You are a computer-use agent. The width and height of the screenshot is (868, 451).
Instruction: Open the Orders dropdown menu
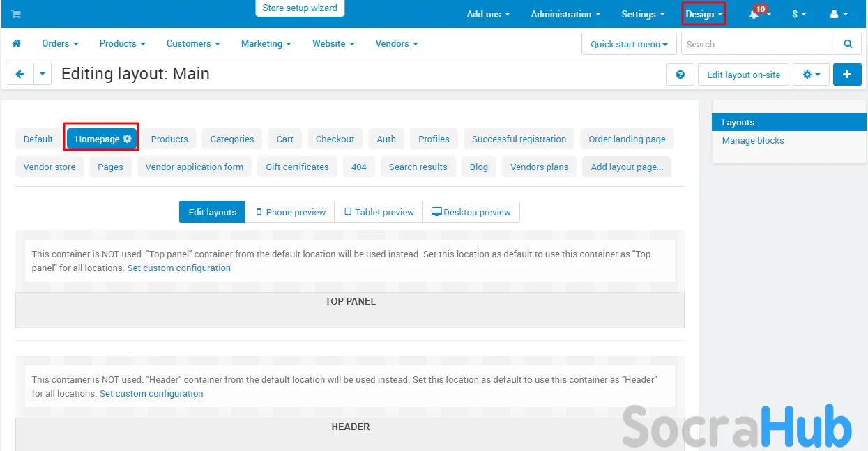(x=60, y=43)
